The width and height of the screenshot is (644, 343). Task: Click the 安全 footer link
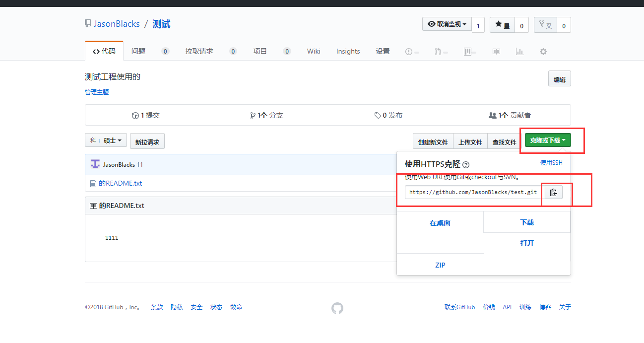point(196,307)
